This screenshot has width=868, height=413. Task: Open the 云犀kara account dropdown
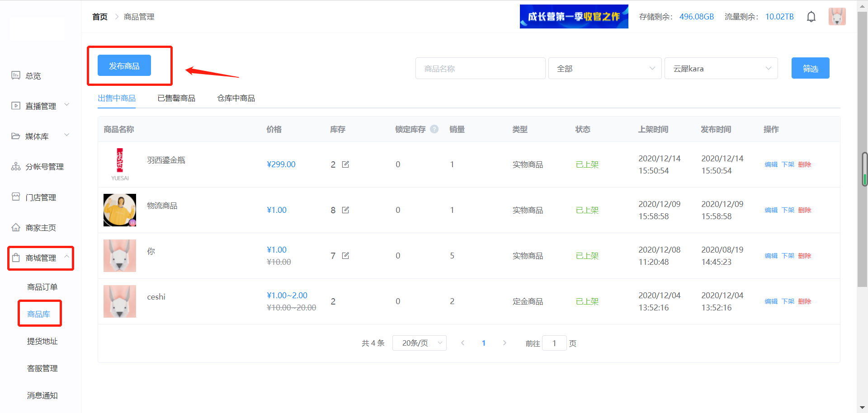[721, 68]
